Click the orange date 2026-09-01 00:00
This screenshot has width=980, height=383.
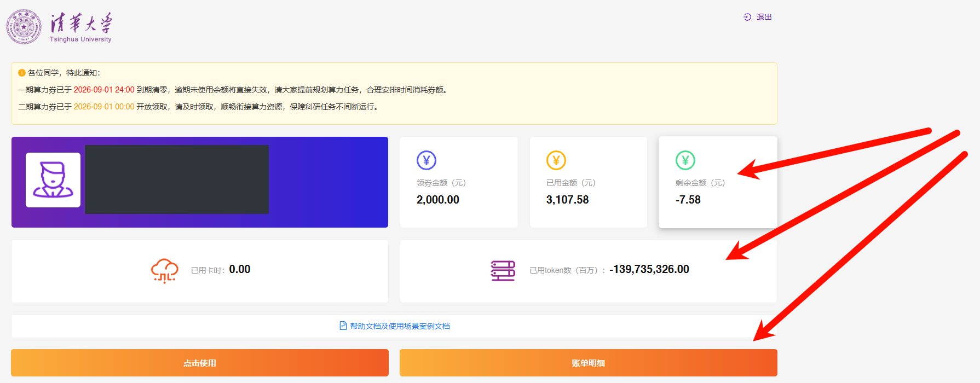(104, 107)
